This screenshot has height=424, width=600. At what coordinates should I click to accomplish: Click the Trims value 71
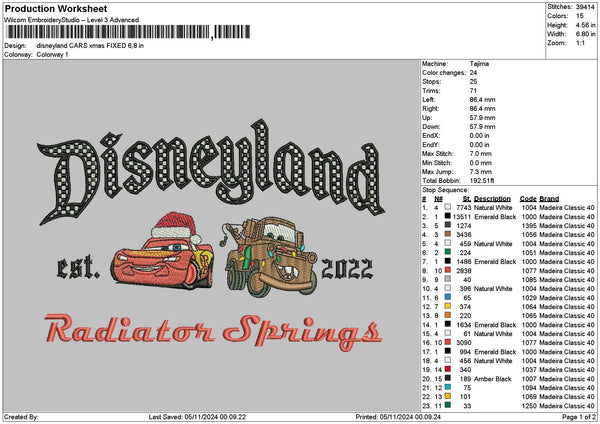(x=473, y=91)
